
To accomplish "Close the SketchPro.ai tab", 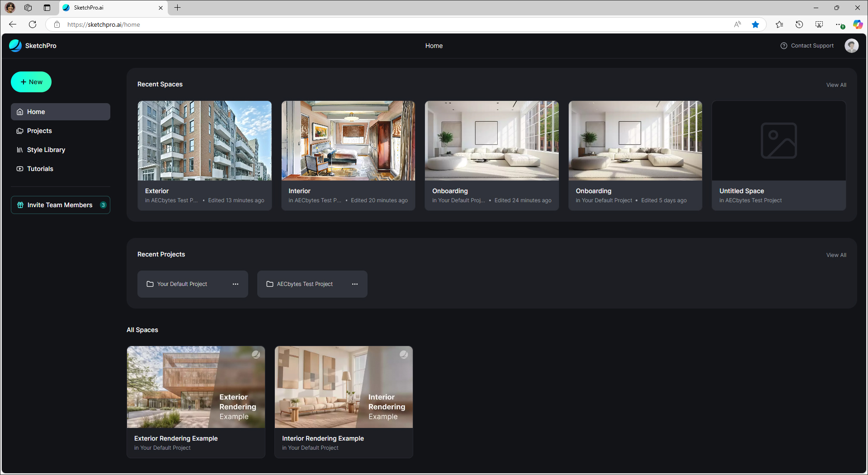I will click(x=160, y=8).
